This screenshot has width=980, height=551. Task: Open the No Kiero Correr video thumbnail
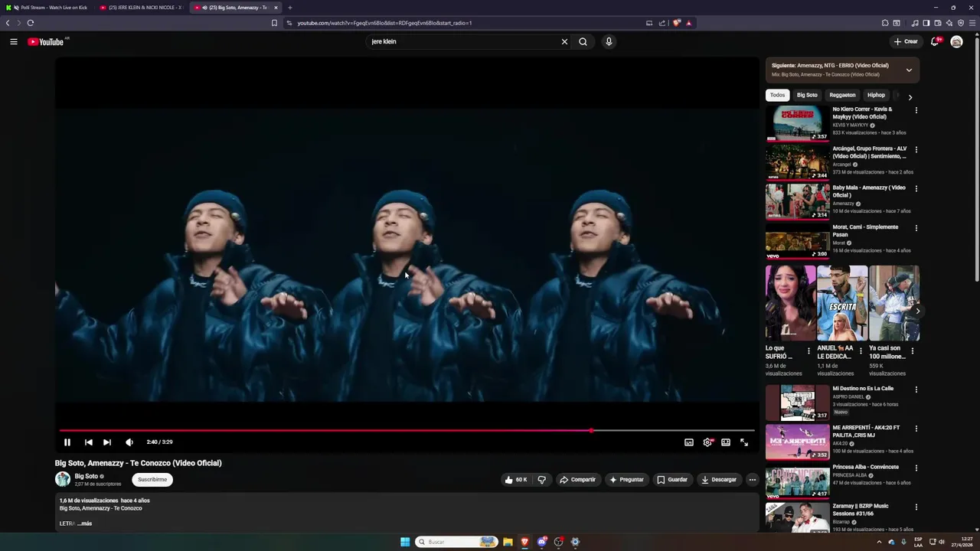tap(797, 123)
